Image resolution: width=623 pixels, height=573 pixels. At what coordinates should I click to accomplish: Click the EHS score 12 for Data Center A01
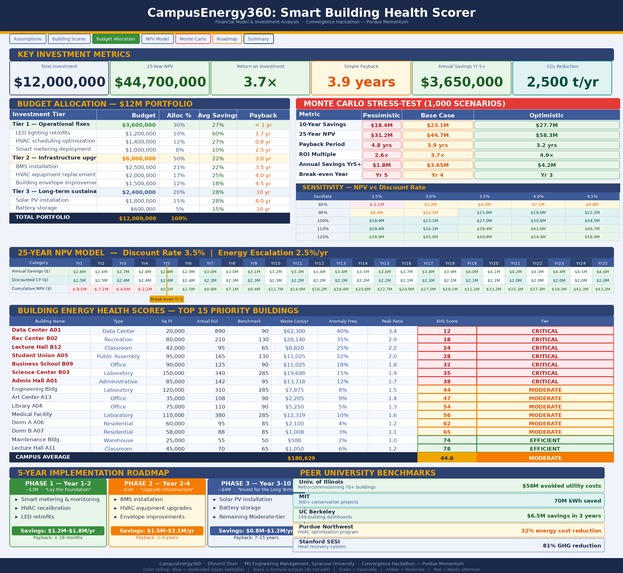(447, 331)
